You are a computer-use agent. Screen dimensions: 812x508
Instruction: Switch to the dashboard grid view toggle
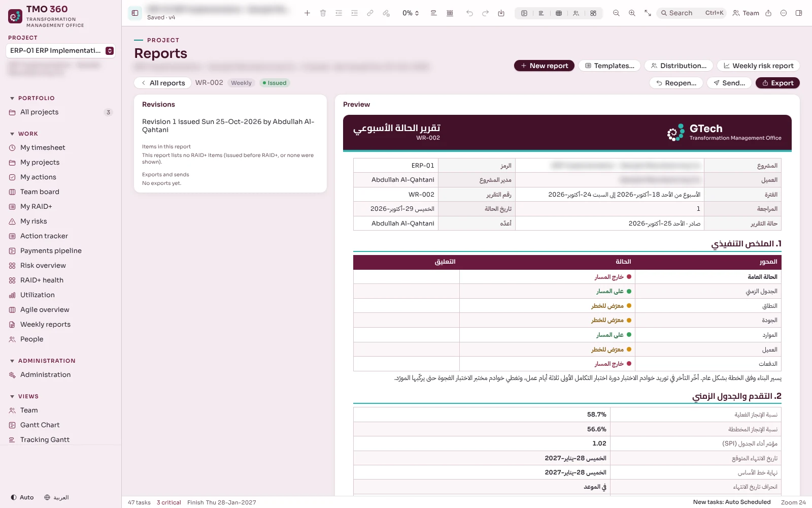pyautogui.click(x=593, y=13)
